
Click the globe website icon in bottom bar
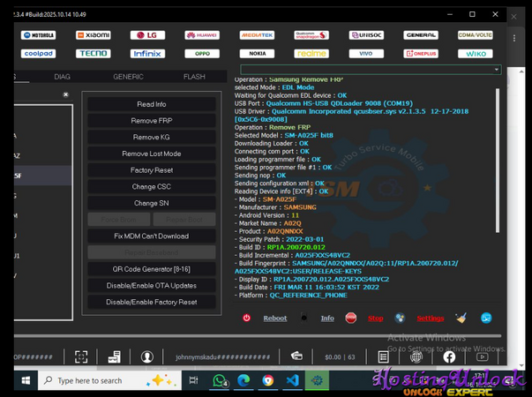pyautogui.click(x=416, y=357)
